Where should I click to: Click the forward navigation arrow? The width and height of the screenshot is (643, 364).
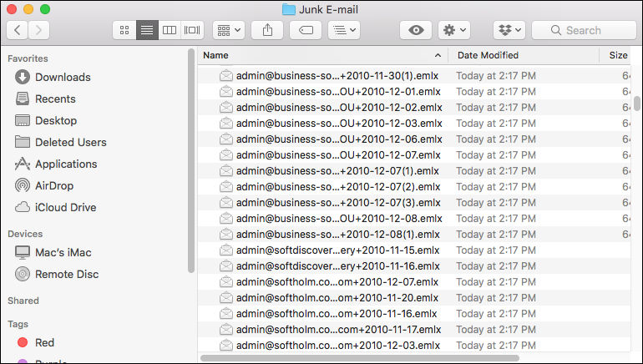pyautogui.click(x=38, y=30)
